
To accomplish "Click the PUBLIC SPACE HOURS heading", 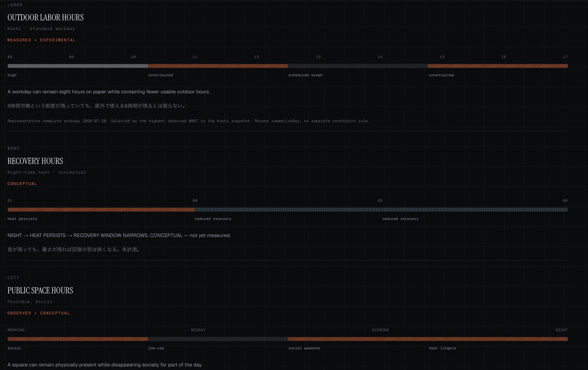I will (40, 290).
